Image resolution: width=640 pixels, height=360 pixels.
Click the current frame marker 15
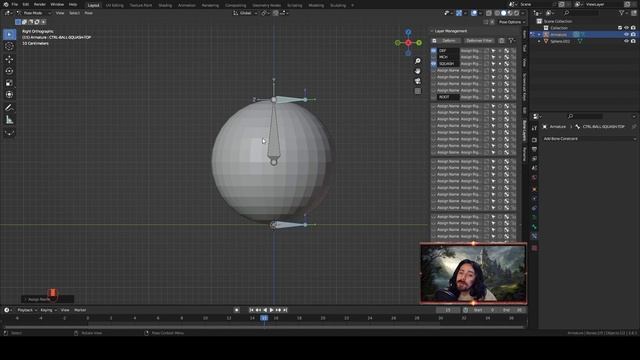(264, 318)
